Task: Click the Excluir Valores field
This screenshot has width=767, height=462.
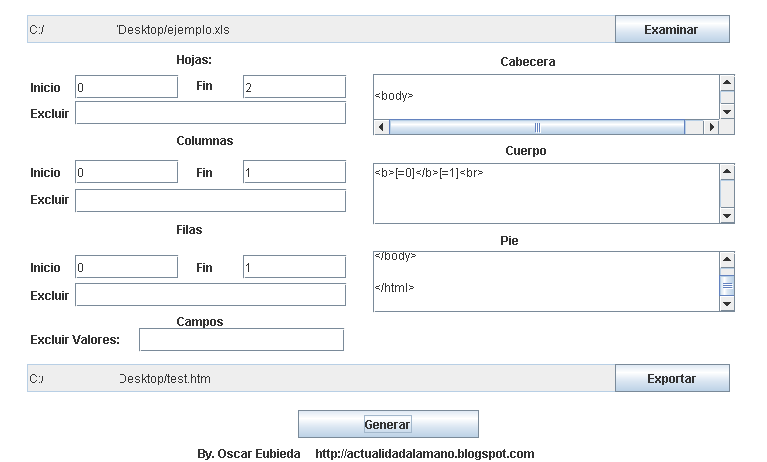Action: [x=242, y=340]
